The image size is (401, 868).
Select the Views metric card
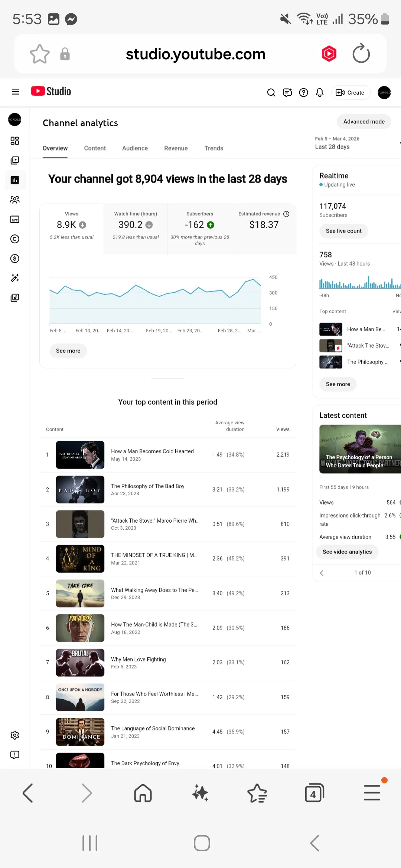[x=72, y=228]
